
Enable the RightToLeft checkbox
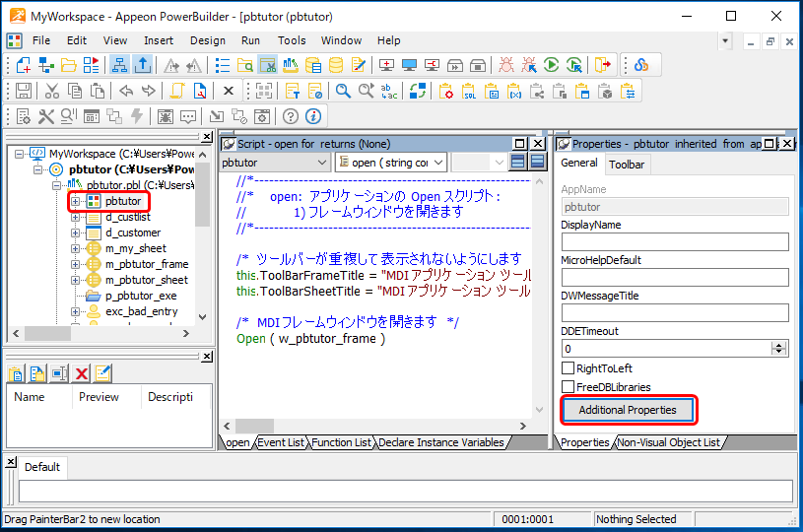(x=568, y=368)
